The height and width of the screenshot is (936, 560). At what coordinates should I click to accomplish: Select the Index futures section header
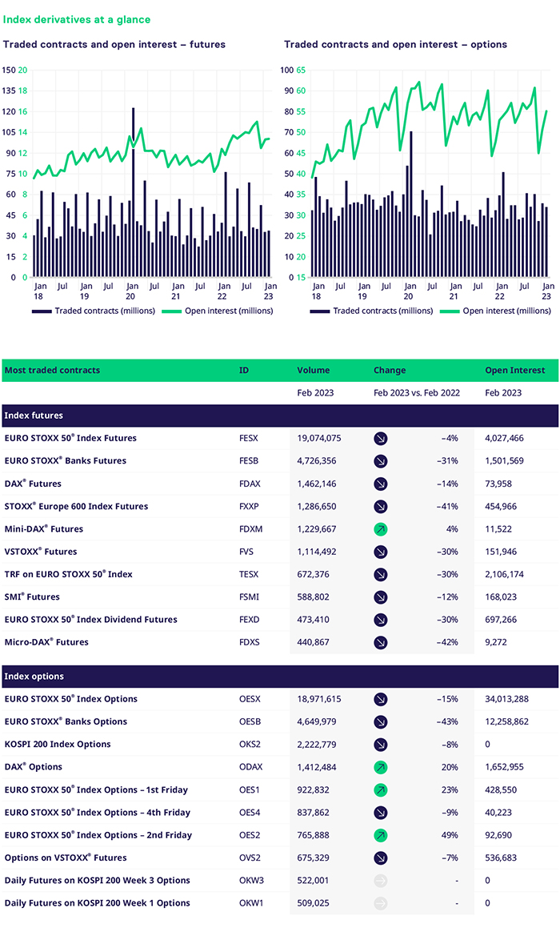pyautogui.click(x=279, y=416)
